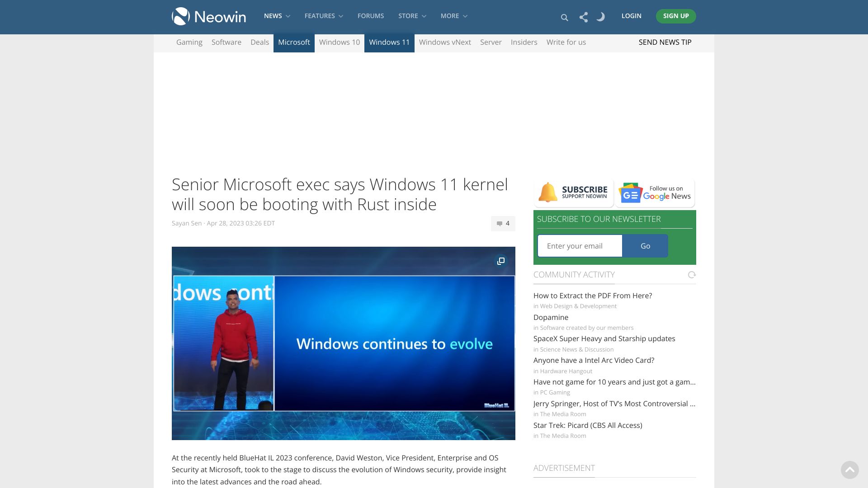The image size is (868, 488).
Task: Expand the FEATURES dropdown menu
Action: [x=324, y=16]
